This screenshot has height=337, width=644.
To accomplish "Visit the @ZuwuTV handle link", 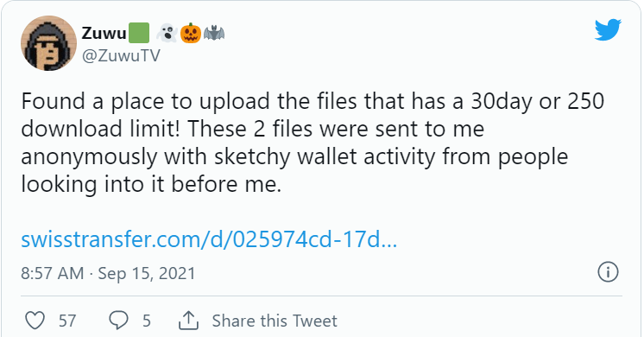I will [x=121, y=55].
